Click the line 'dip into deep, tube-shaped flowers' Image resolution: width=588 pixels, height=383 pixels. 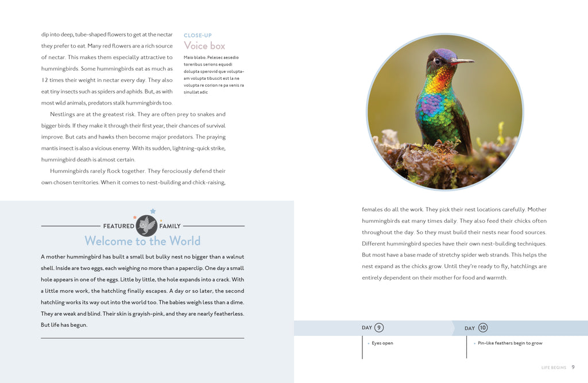(x=107, y=34)
